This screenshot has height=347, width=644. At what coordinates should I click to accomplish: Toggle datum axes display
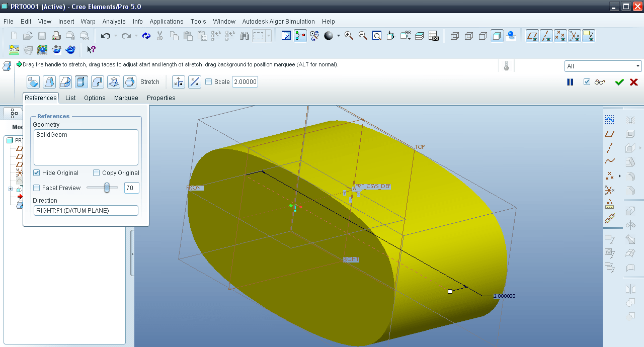click(546, 36)
